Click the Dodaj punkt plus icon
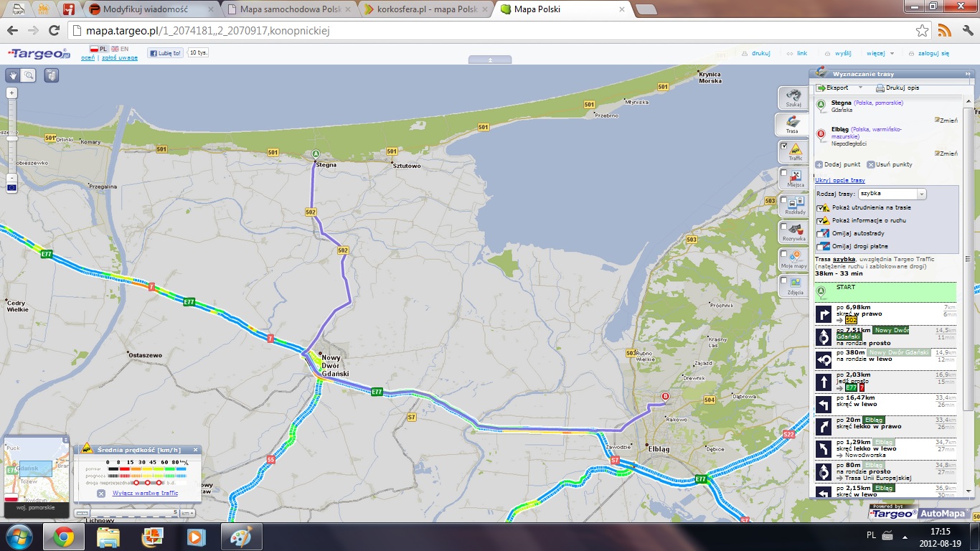The height and width of the screenshot is (551, 980). pos(819,164)
